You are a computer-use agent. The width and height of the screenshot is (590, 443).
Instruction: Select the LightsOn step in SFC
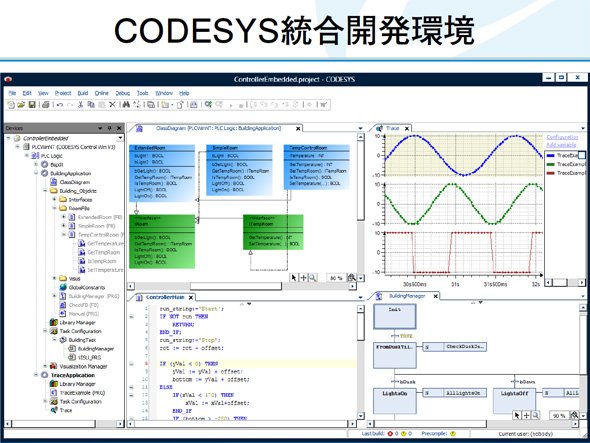(x=395, y=401)
